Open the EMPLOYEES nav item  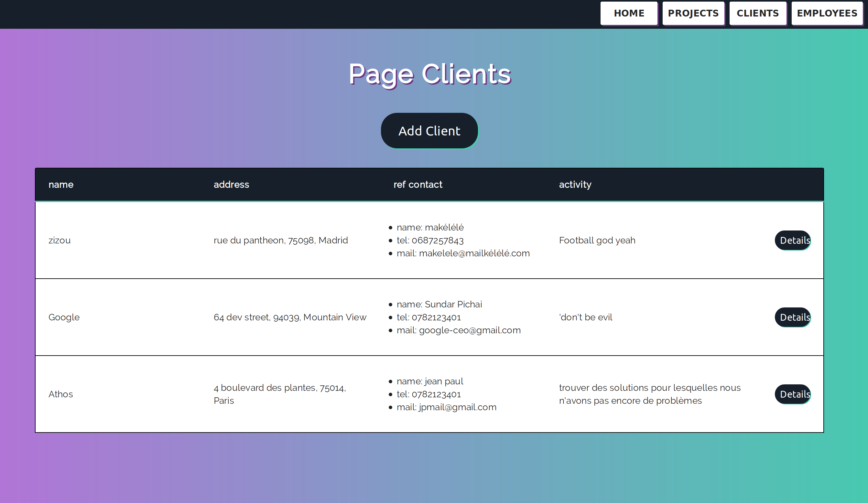point(827,13)
